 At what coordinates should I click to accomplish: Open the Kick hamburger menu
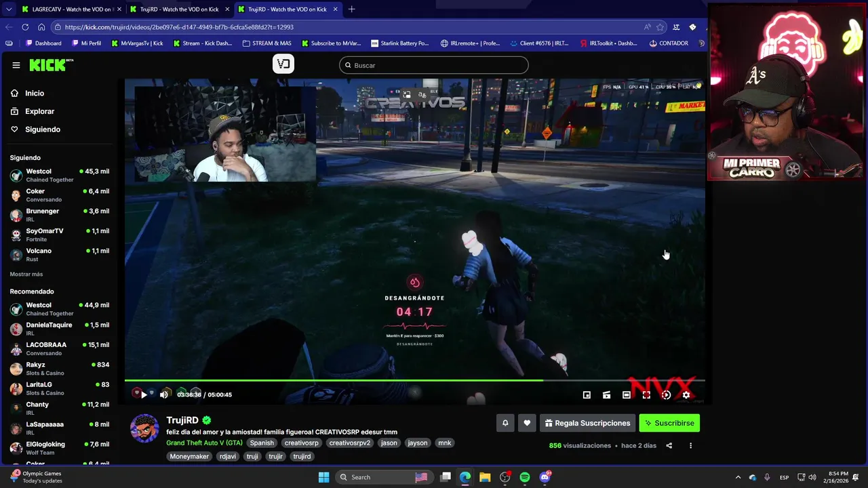[16, 65]
